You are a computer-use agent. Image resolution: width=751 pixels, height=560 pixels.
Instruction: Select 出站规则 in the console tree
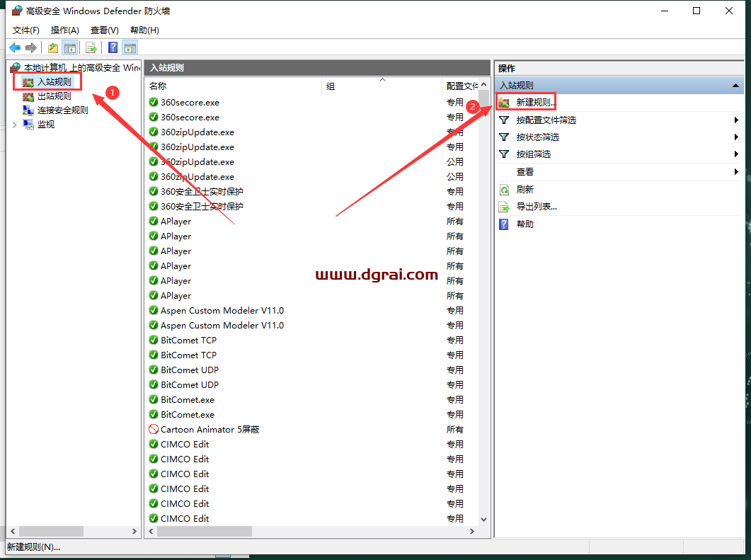click(54, 96)
